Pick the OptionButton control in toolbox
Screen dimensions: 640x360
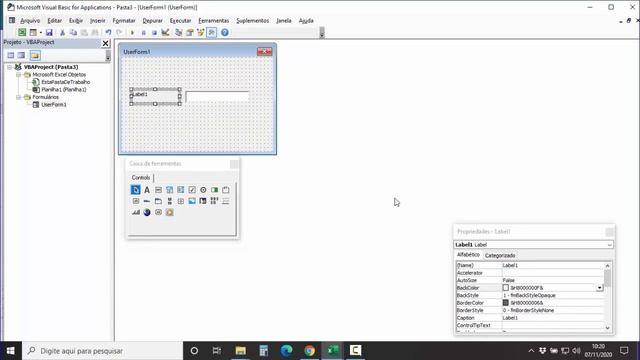[x=203, y=190]
